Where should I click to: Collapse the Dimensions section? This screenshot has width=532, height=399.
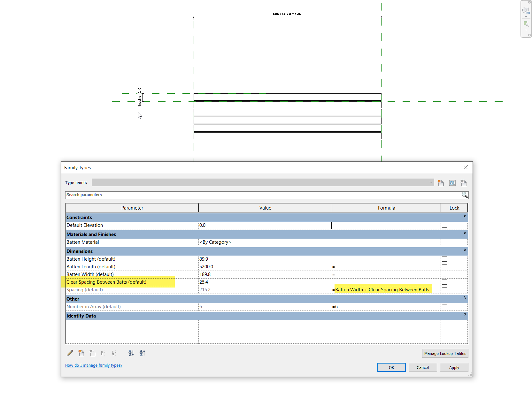click(465, 250)
